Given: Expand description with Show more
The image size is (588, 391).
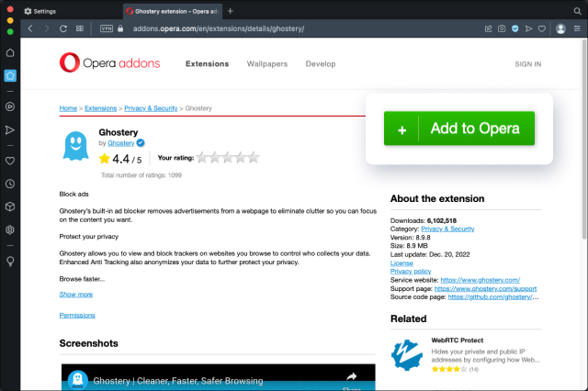Looking at the screenshot, I should click(76, 295).
